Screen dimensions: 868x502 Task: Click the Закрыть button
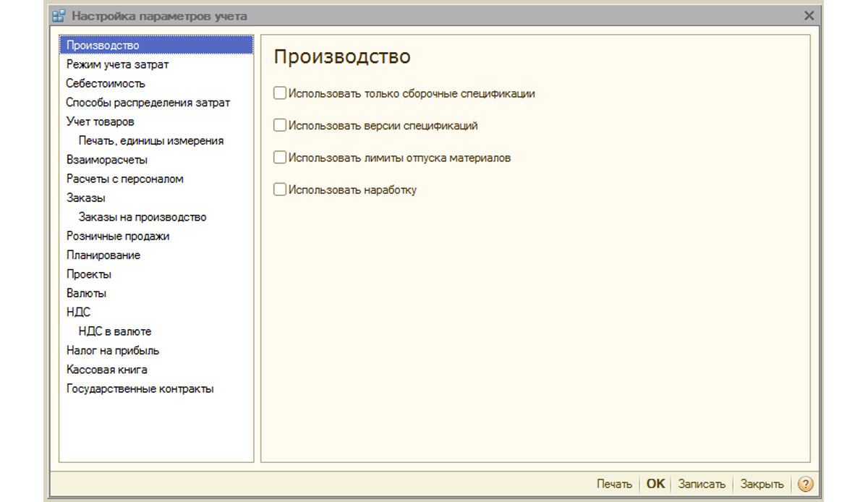(762, 484)
